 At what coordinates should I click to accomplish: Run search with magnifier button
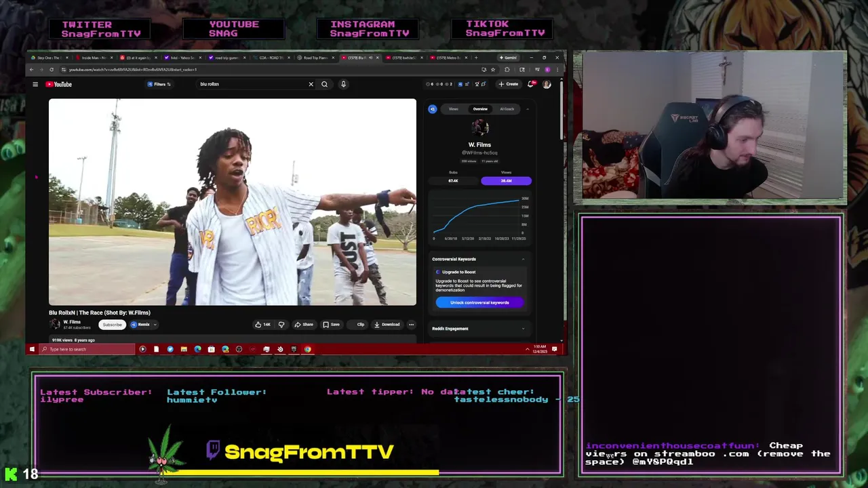pos(324,84)
